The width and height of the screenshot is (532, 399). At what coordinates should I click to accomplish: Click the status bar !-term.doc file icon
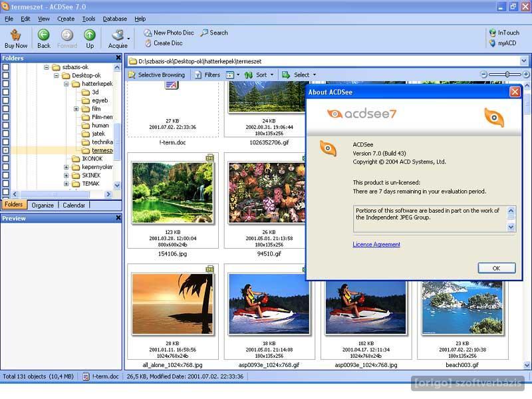click(86, 376)
